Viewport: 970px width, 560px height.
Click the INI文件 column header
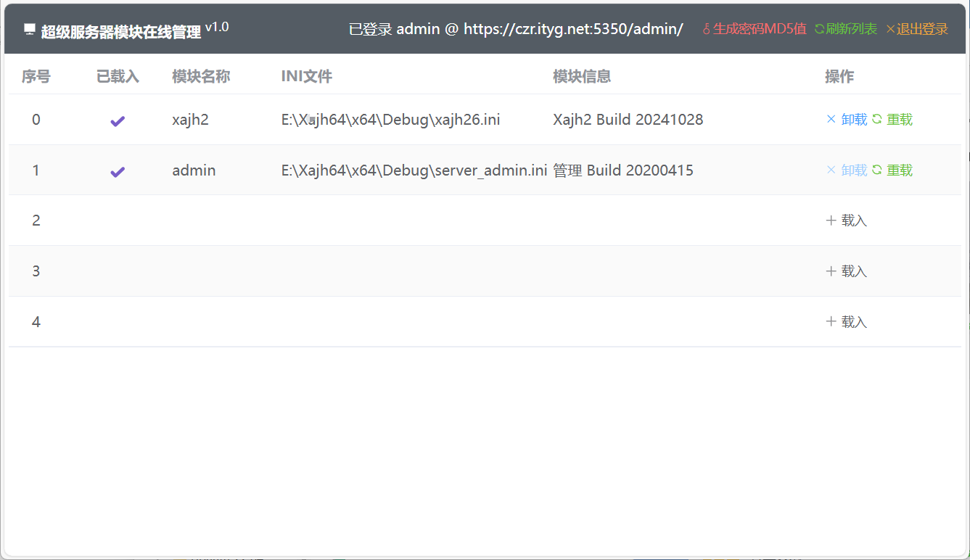[306, 77]
